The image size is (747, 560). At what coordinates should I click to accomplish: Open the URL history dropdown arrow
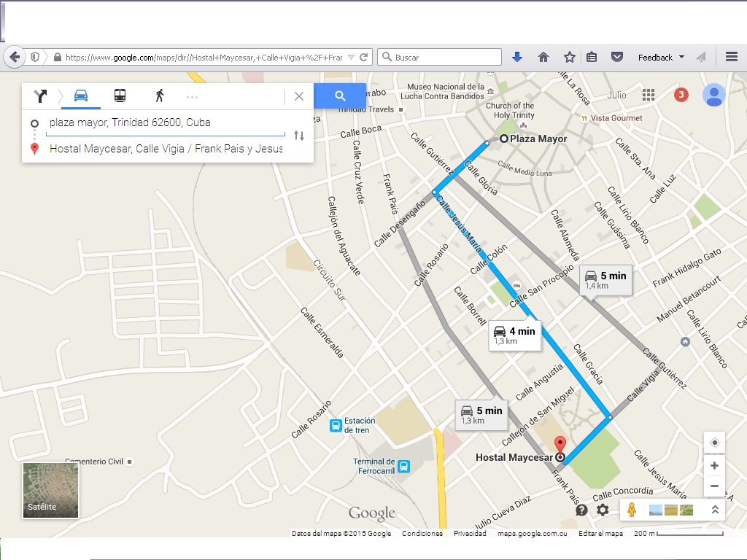point(351,57)
